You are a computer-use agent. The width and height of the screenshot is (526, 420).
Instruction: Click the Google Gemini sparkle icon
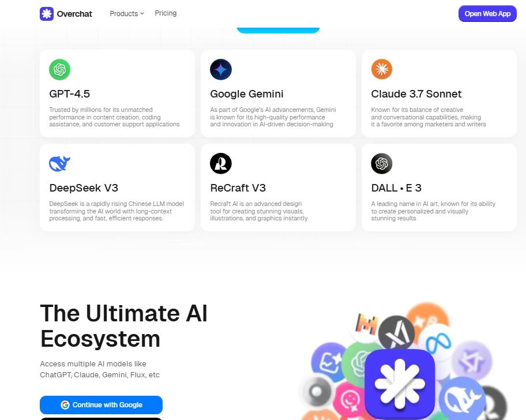click(x=221, y=69)
